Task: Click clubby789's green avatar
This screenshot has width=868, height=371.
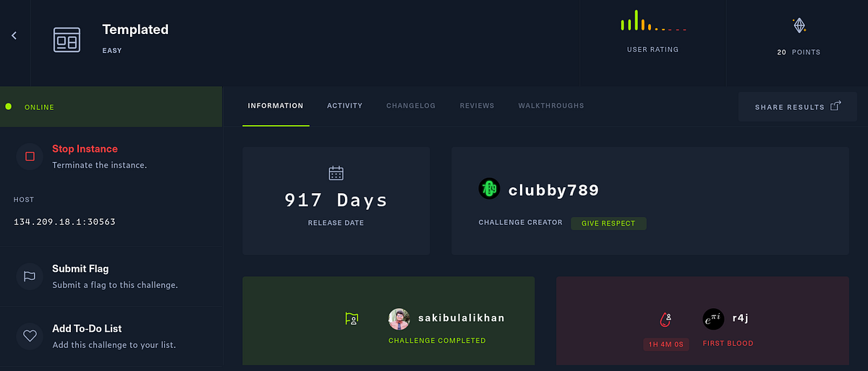Action: [490, 189]
